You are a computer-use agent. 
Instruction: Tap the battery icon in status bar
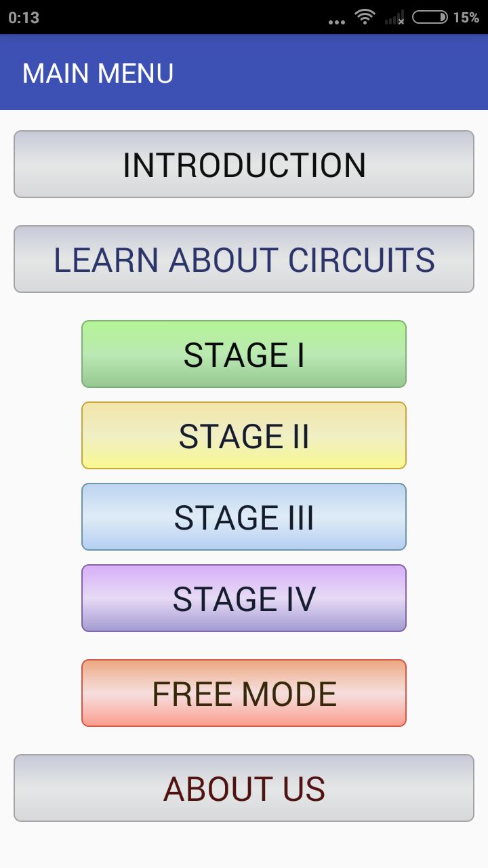(x=430, y=17)
